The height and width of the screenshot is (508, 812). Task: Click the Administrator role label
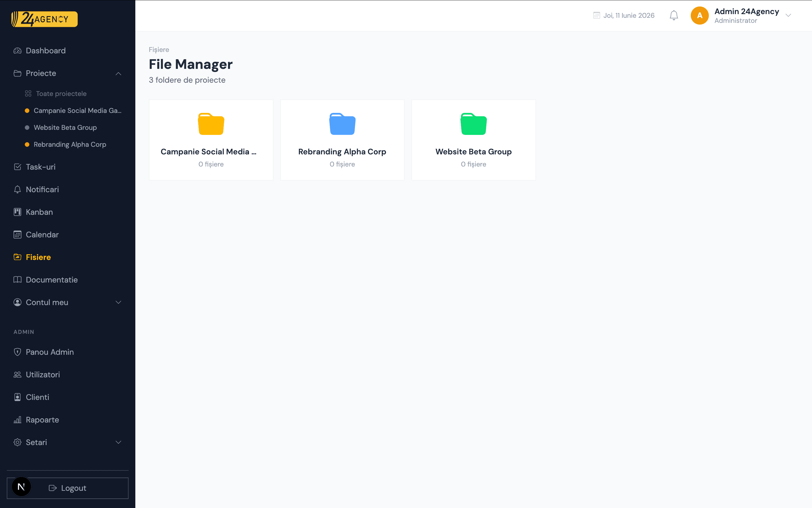coord(736,21)
